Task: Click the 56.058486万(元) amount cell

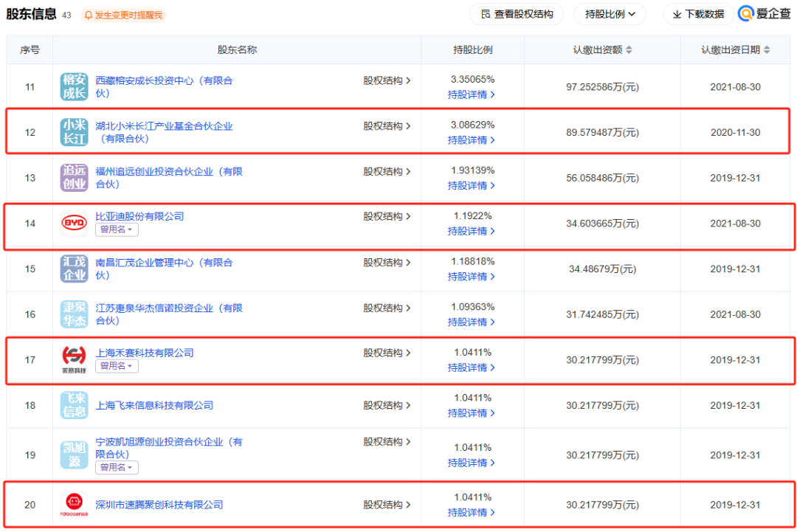Action: click(x=602, y=178)
